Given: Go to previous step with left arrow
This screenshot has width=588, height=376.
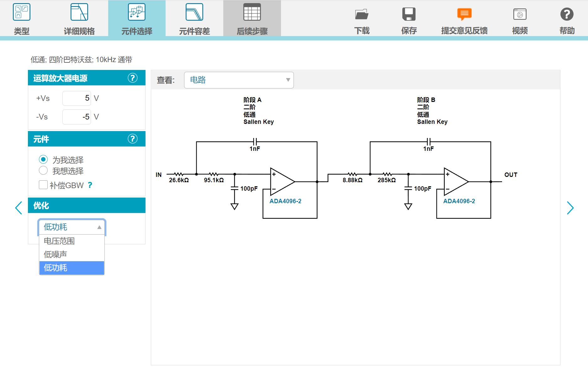Looking at the screenshot, I should (x=19, y=208).
